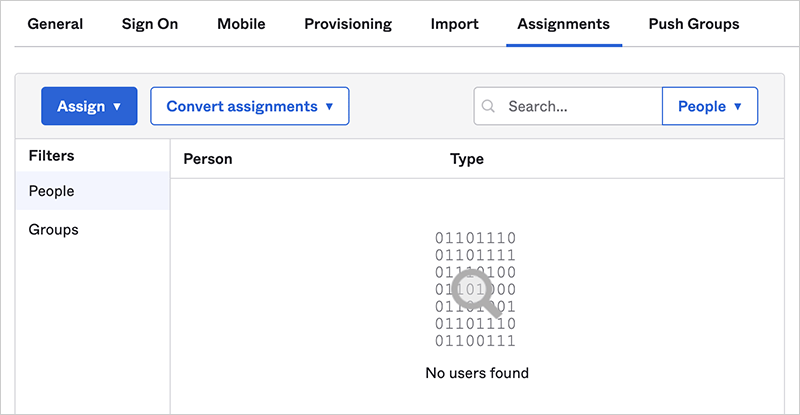Click the binary magnifier empty-state illustration
800x415 pixels.
click(476, 290)
